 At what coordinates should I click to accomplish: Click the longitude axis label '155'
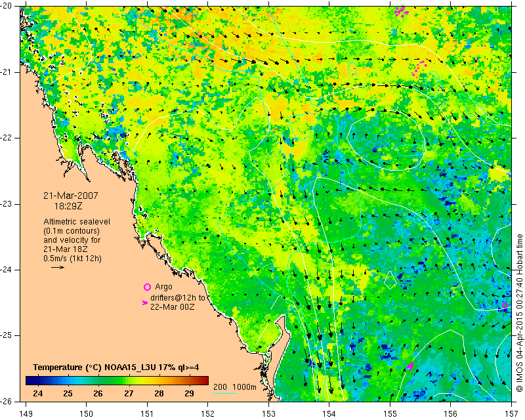pos(390,414)
